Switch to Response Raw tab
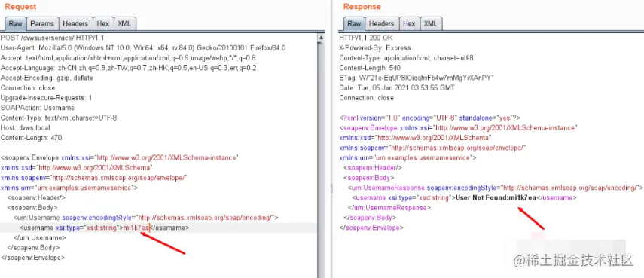Viewport: 644px width, 278px height. click(x=353, y=24)
